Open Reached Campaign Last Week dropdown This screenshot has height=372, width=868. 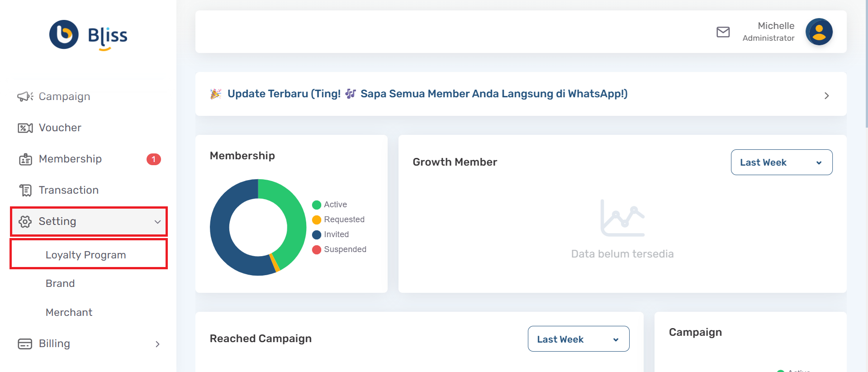pos(578,339)
